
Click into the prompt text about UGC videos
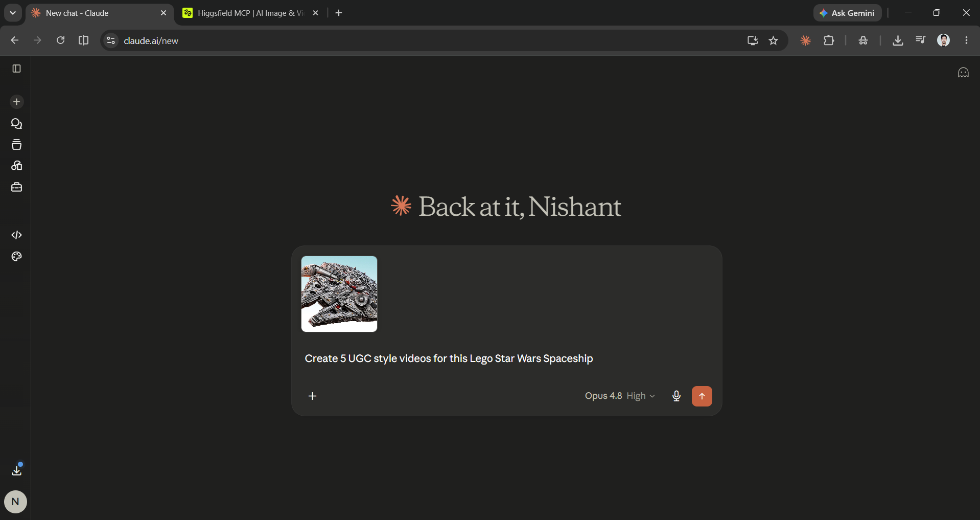coord(449,358)
